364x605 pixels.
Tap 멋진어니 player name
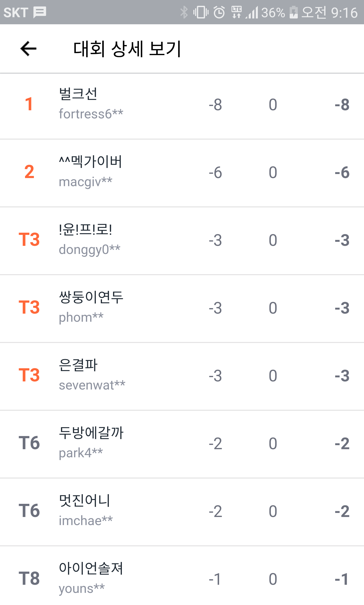point(84,501)
